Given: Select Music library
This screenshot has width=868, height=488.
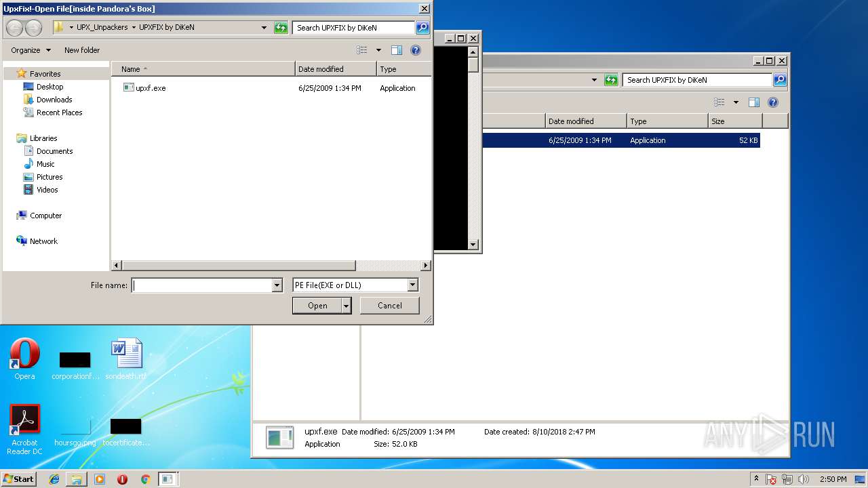Looking at the screenshot, I should (x=45, y=164).
